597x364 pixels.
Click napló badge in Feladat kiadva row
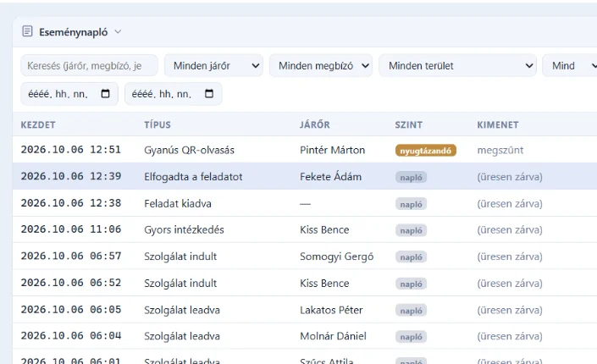point(412,204)
